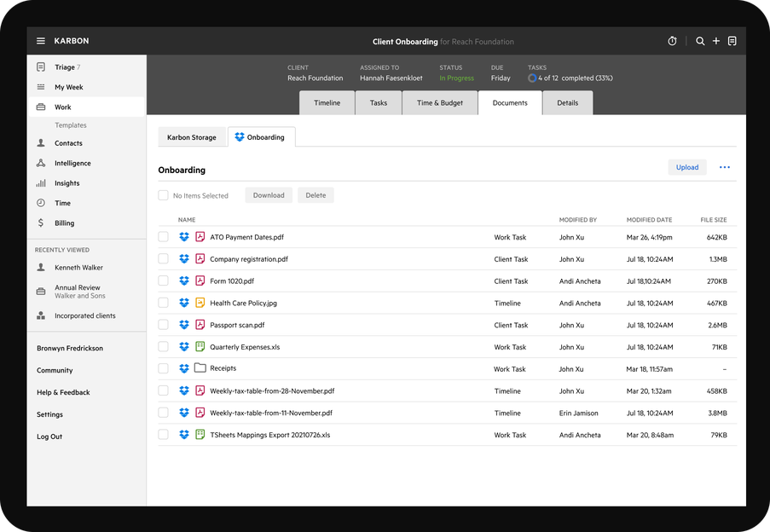770x532 pixels.
Task: Tick the No Items Selected checkbox
Action: [162, 195]
